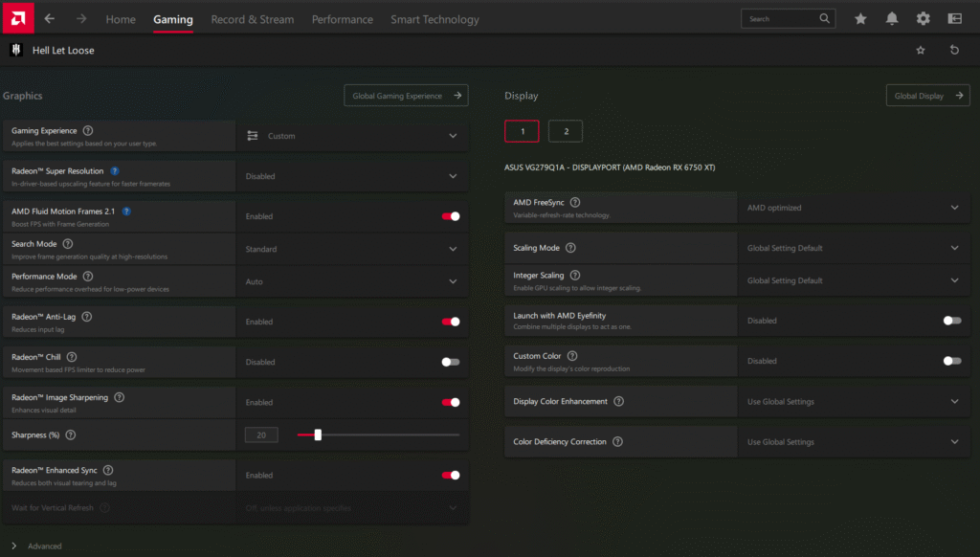Show help for Color Deficiency Correction

tap(617, 442)
